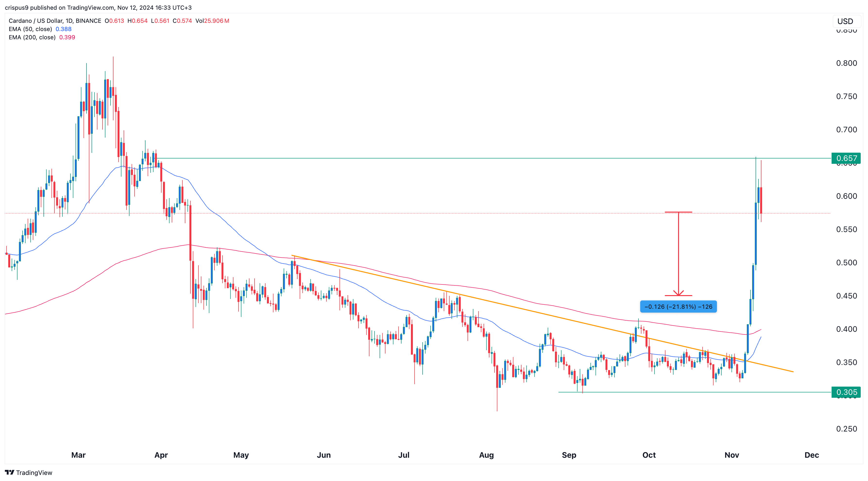Click the Aug label on time axis
The width and height of the screenshot is (868, 481).
(486, 455)
